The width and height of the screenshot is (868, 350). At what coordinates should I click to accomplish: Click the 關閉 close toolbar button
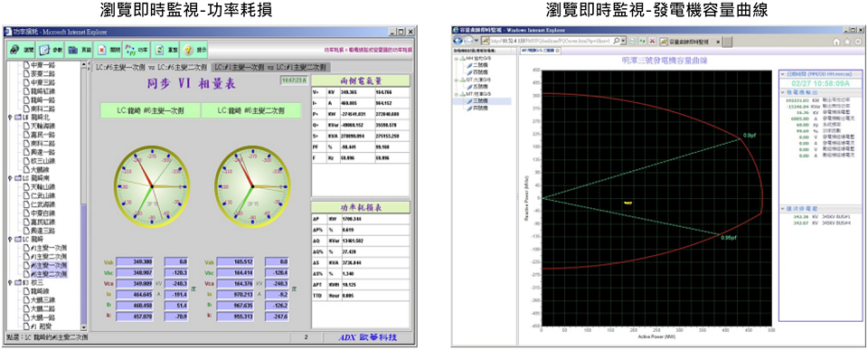pyautogui.click(x=108, y=49)
